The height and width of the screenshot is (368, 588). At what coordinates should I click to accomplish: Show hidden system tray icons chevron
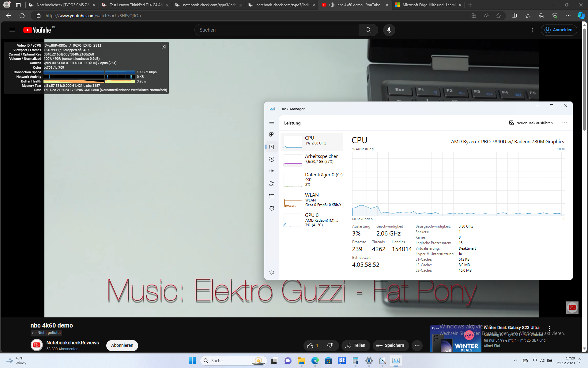click(515, 361)
